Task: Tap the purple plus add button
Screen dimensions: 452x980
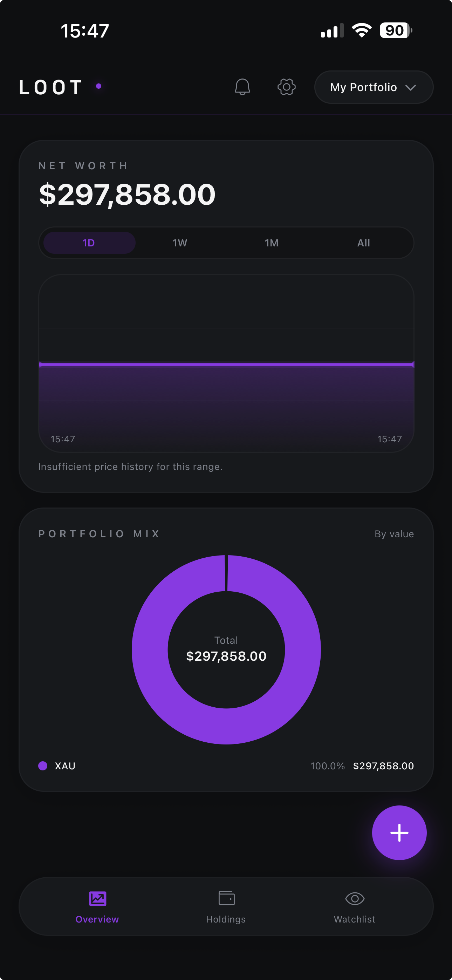Action: click(x=399, y=832)
